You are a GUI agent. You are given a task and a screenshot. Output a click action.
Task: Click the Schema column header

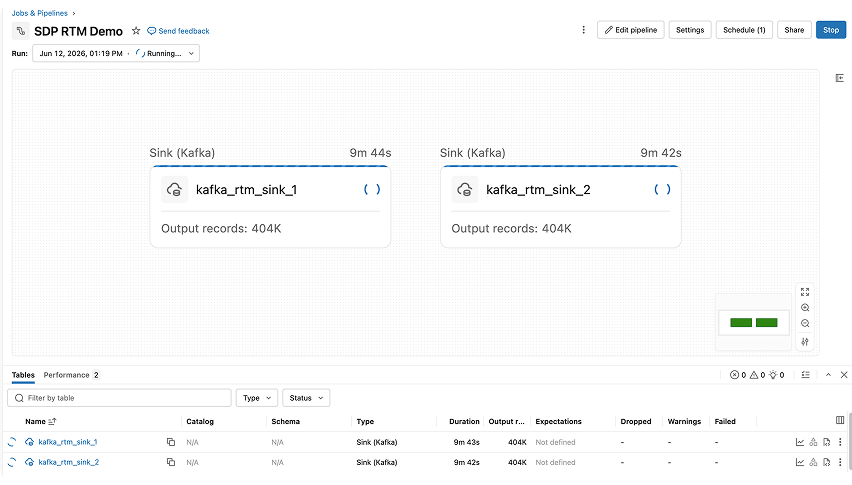(x=285, y=421)
